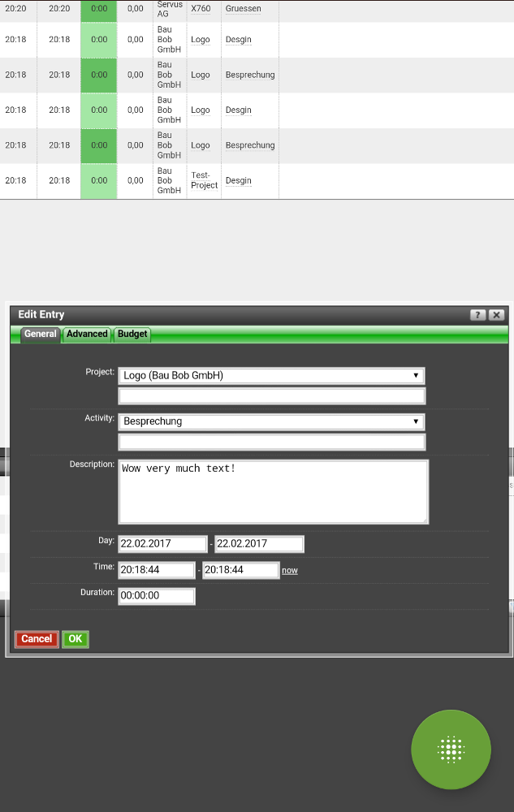This screenshot has width=514, height=812.
Task: Expand the Project dropdown
Action: pyautogui.click(x=271, y=376)
